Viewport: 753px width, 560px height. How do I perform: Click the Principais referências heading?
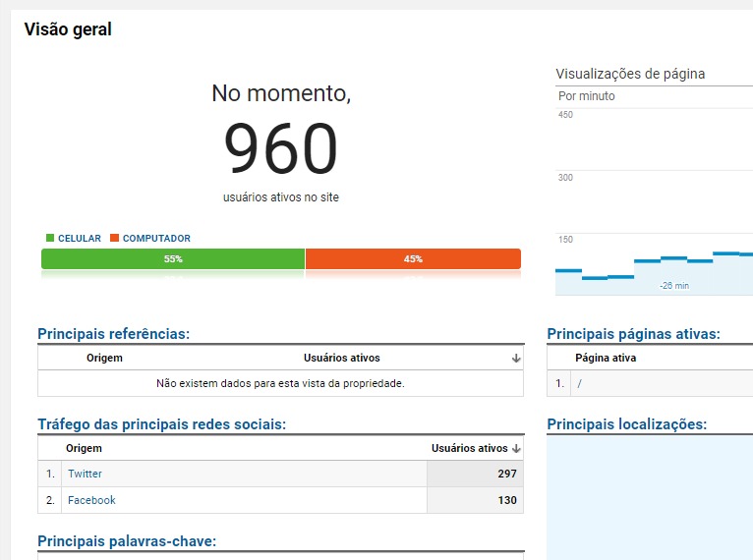tap(114, 333)
